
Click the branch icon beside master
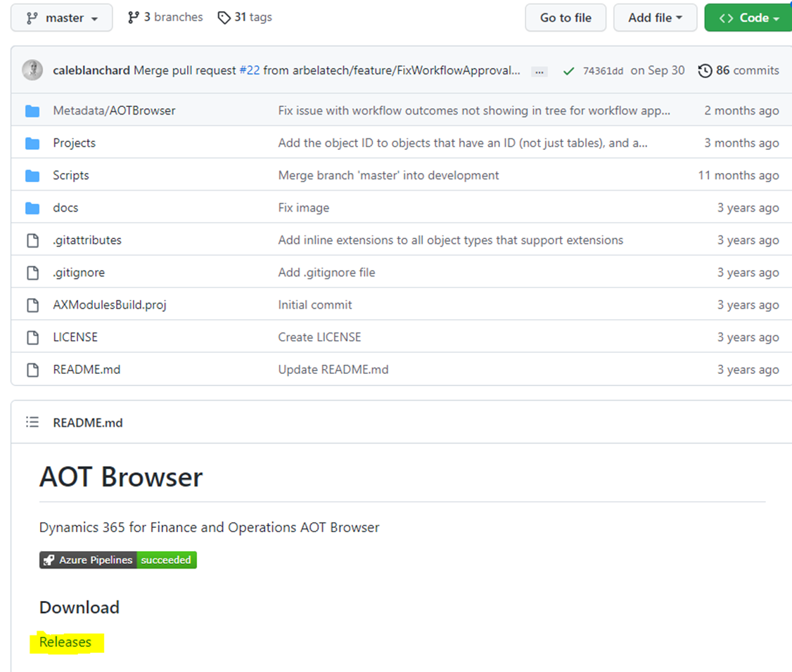(x=32, y=18)
